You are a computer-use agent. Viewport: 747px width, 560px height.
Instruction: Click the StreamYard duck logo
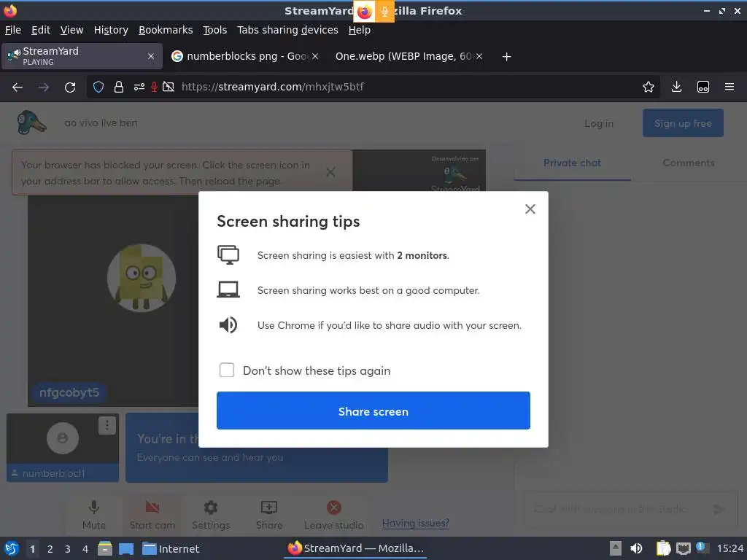pyautogui.click(x=31, y=122)
